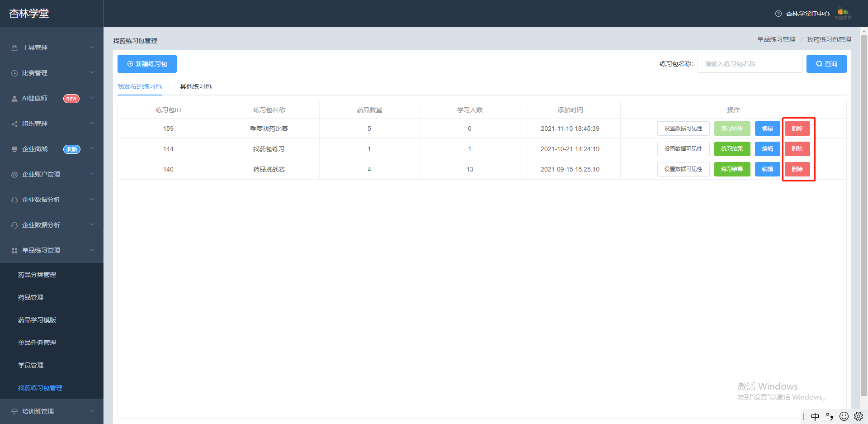Expand the 企业商城 menu chevron
Screen dimensions: 868x424
[x=92, y=148]
